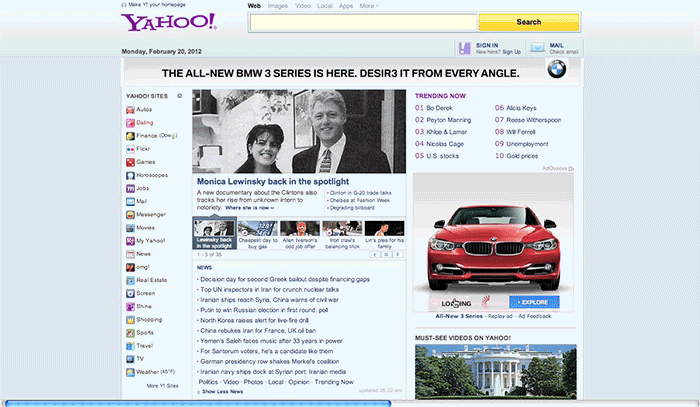Open Putin to win Russian election story
Viewport: 700px width, 407px height.
point(264,310)
